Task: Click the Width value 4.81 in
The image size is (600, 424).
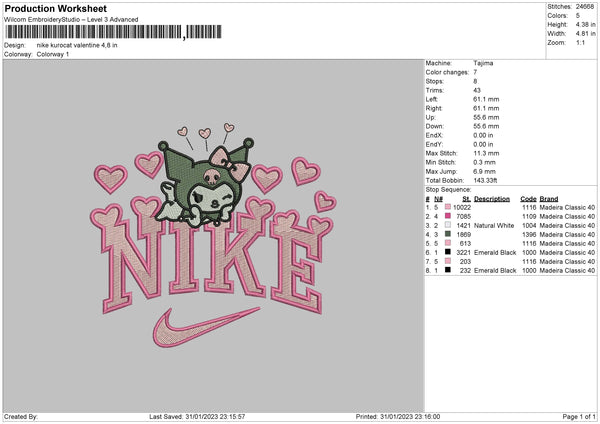Action: point(585,34)
